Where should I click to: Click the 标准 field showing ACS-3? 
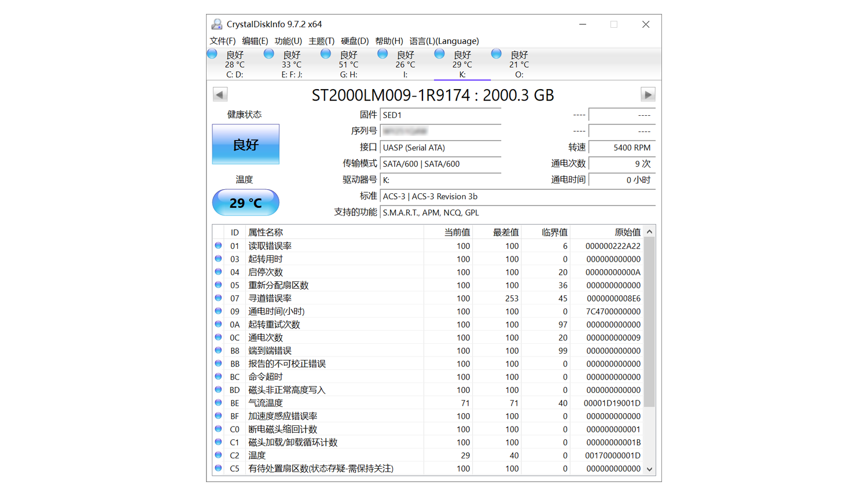(518, 196)
